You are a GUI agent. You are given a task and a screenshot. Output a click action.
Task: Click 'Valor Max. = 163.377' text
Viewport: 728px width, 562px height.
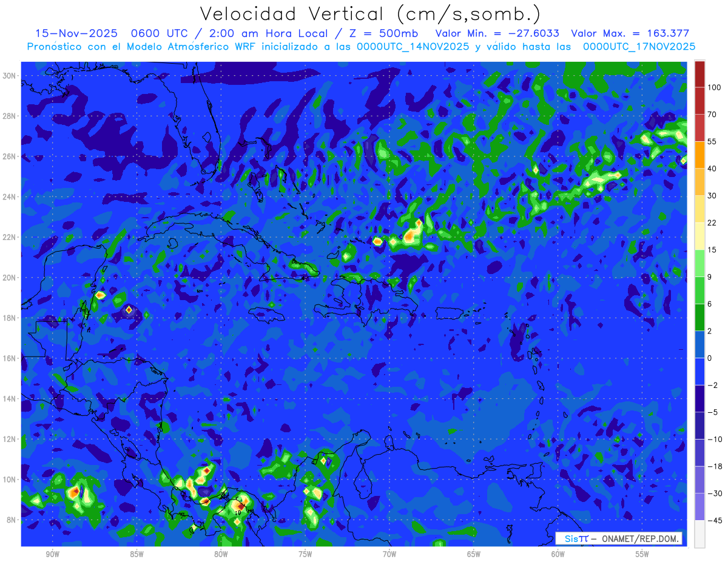[x=630, y=33]
